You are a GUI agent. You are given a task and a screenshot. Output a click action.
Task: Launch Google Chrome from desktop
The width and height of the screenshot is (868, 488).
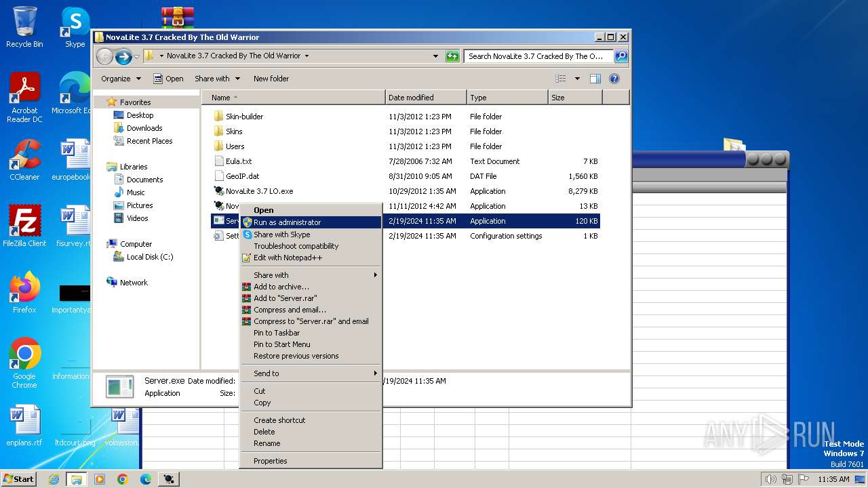point(24,363)
